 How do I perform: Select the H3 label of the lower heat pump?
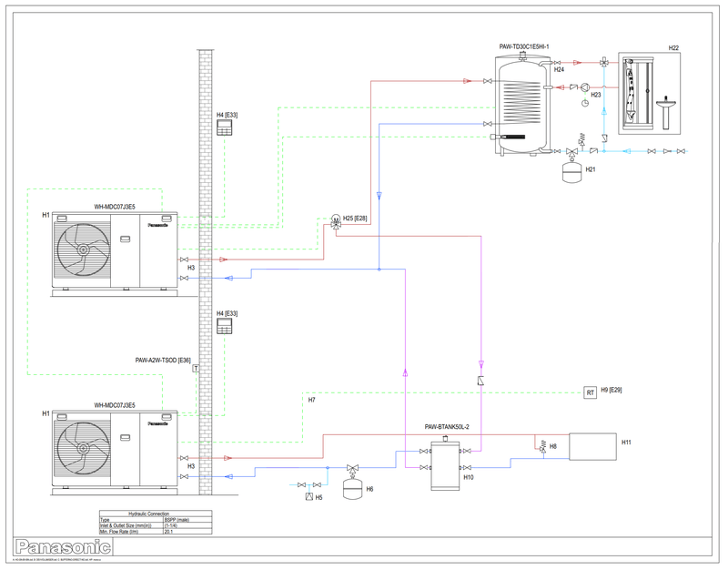point(191,466)
